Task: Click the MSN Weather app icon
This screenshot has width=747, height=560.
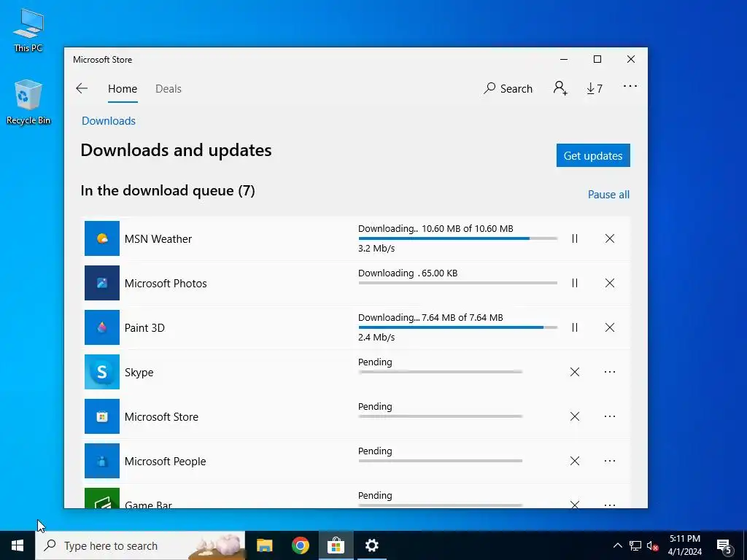Action: coord(102,238)
